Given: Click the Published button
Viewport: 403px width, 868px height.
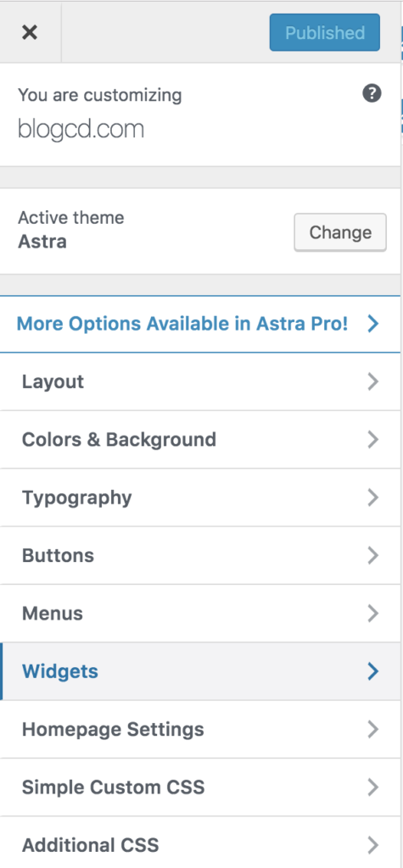Looking at the screenshot, I should (325, 33).
